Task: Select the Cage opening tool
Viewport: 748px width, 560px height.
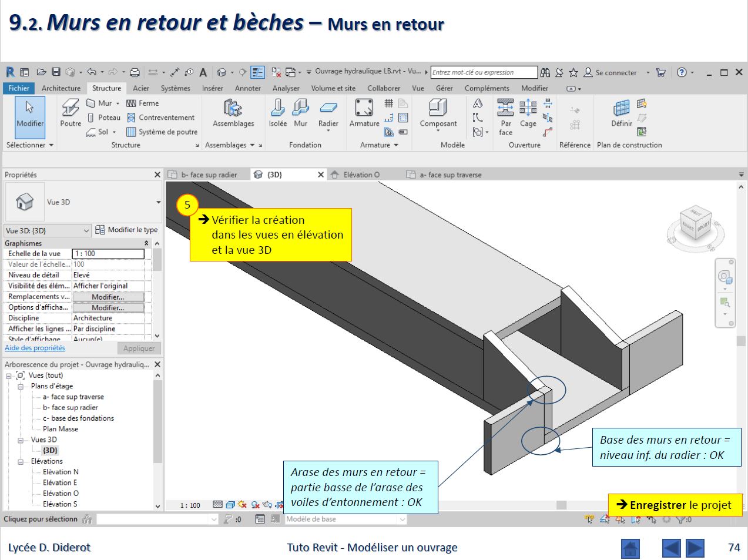Action: (528, 112)
